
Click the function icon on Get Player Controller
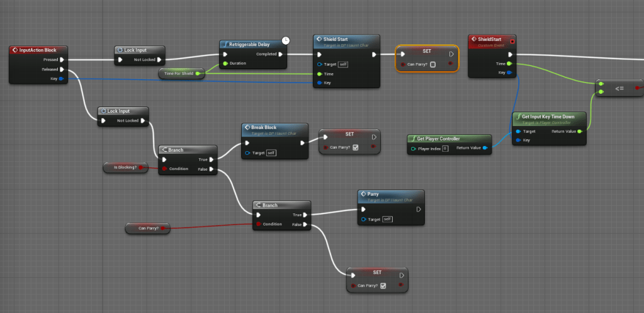pyautogui.click(x=412, y=139)
